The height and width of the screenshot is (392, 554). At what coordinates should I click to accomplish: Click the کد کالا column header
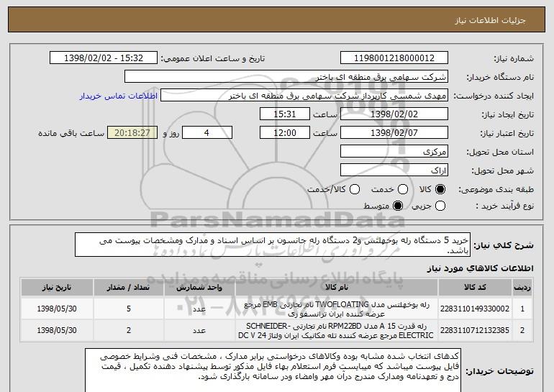coord(475,288)
